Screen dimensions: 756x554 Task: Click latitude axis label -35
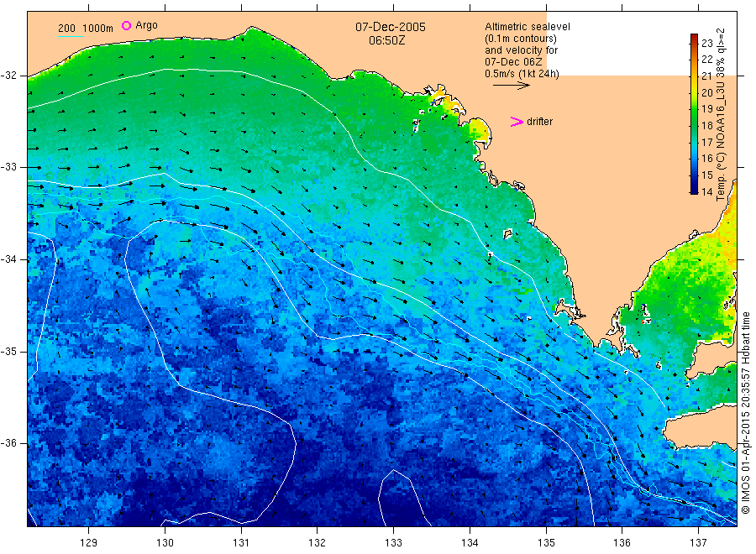8,351
